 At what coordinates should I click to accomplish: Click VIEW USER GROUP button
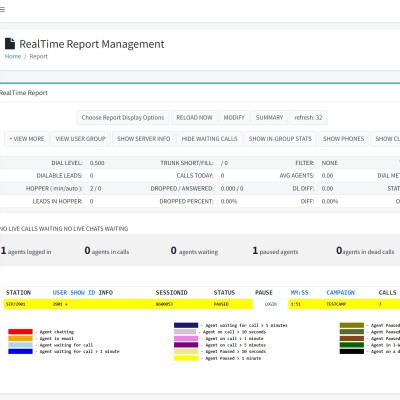81,139
